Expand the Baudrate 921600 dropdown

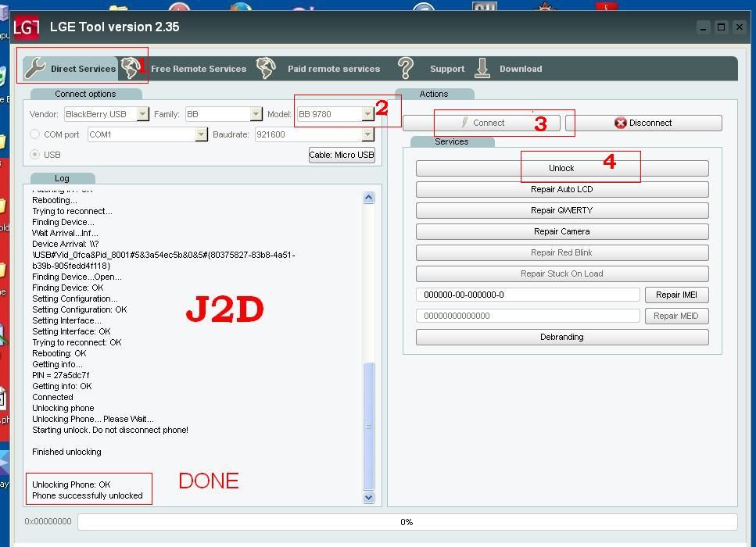368,134
